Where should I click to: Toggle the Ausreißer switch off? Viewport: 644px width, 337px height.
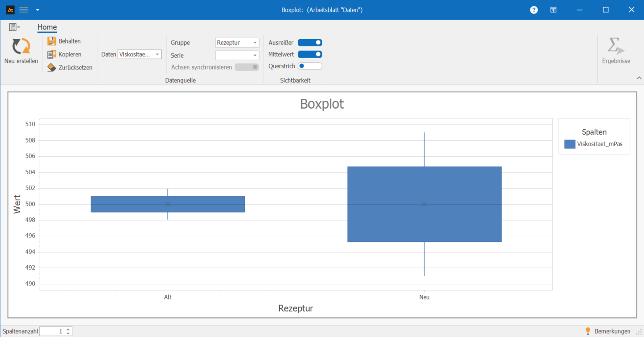click(310, 43)
